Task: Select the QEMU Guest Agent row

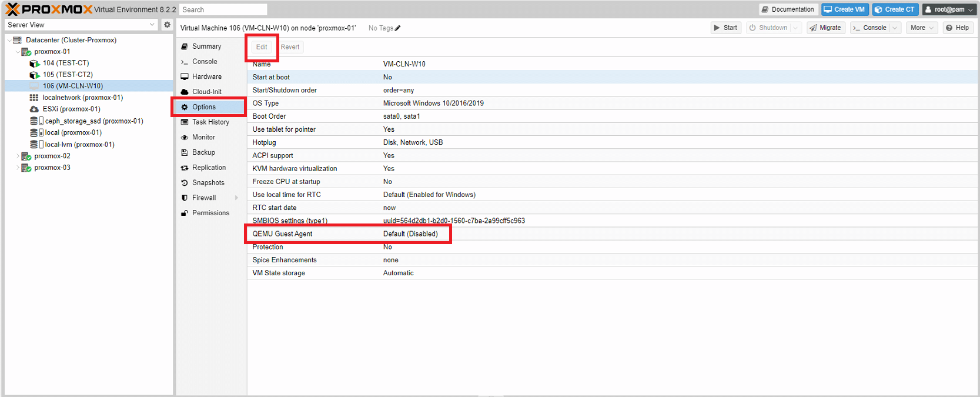Action: click(x=613, y=234)
